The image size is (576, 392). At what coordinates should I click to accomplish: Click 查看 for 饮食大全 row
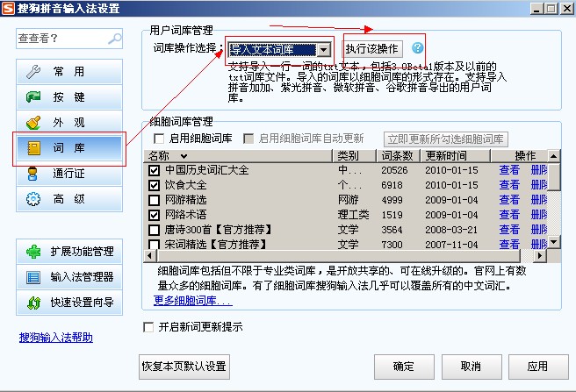point(509,185)
